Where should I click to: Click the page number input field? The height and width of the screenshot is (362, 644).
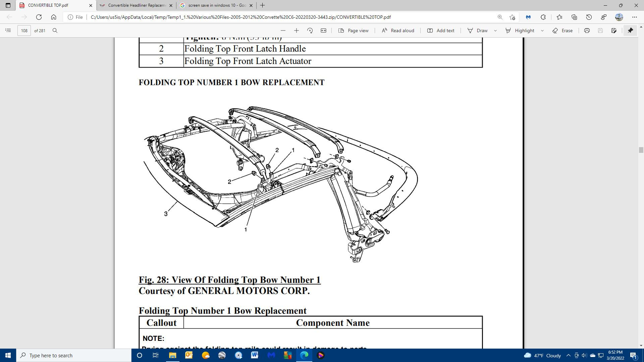point(24,31)
